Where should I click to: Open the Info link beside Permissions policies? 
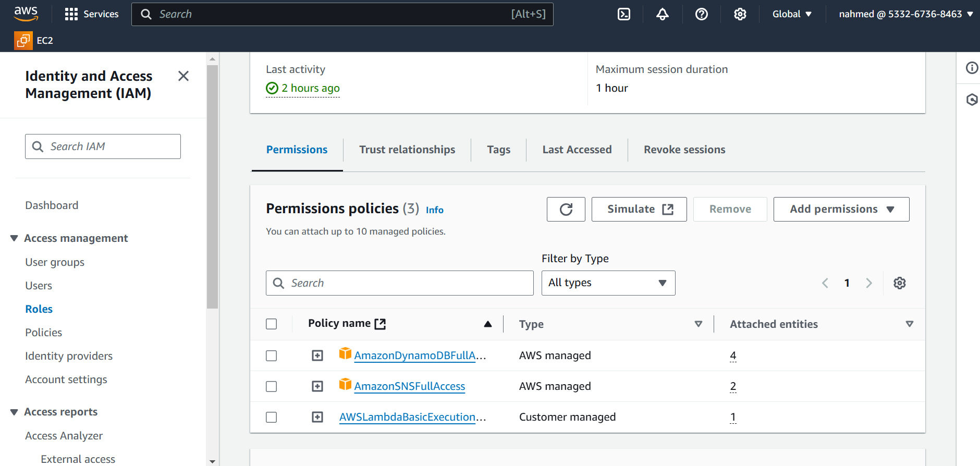click(435, 210)
